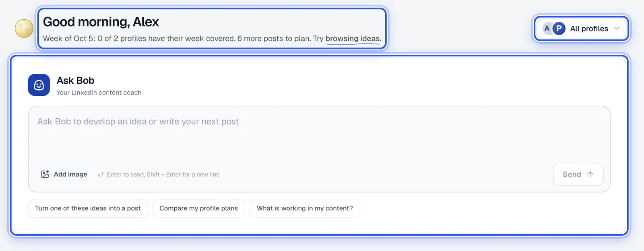The image size is (644, 251).
Task: Choose "Compare my profile plans" suggestion
Action: (x=199, y=208)
